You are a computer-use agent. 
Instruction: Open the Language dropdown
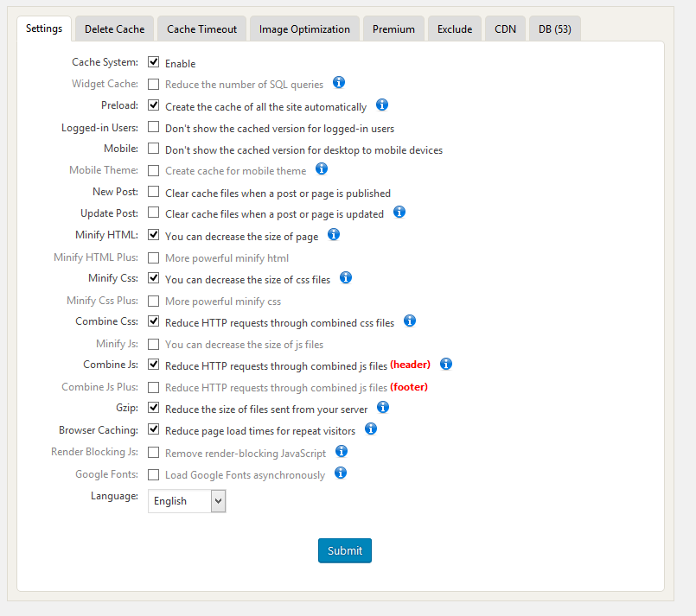(x=187, y=501)
